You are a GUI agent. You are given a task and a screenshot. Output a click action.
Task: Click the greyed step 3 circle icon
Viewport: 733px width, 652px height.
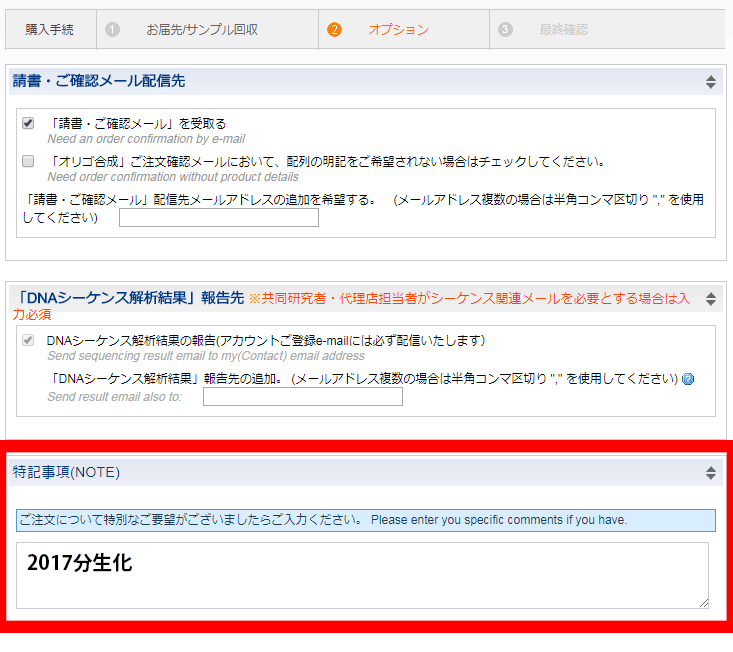tap(505, 29)
